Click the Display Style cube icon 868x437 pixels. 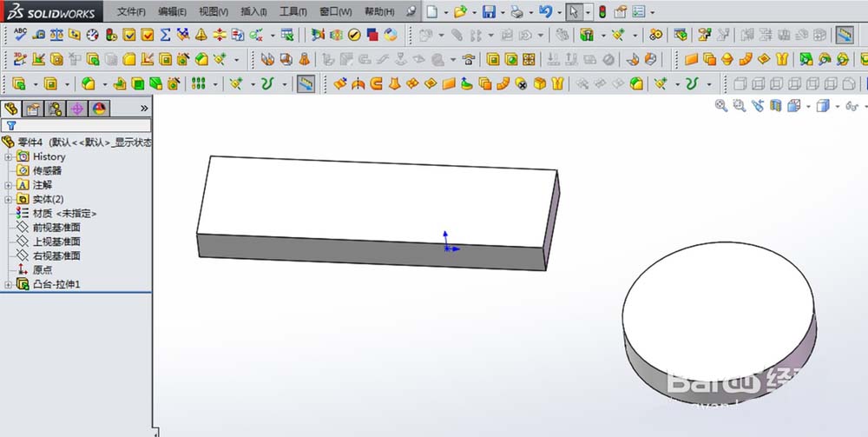[x=823, y=105]
